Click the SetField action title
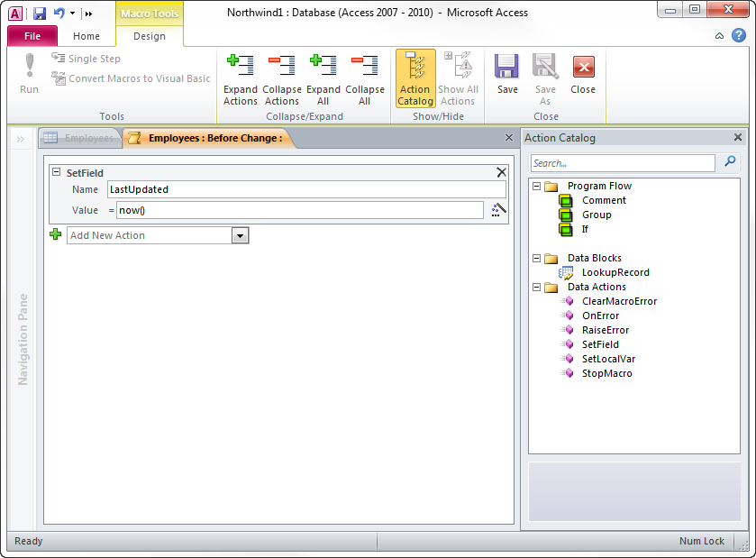 click(x=85, y=173)
